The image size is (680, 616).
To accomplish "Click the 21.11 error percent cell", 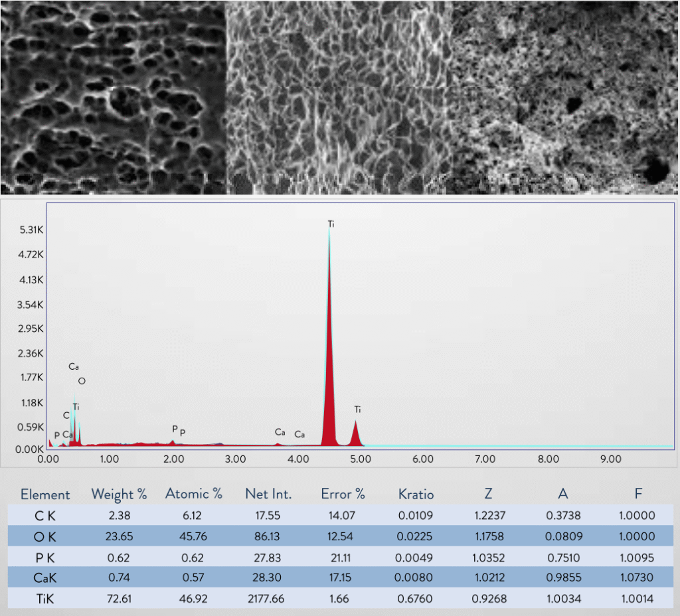I will click(343, 557).
